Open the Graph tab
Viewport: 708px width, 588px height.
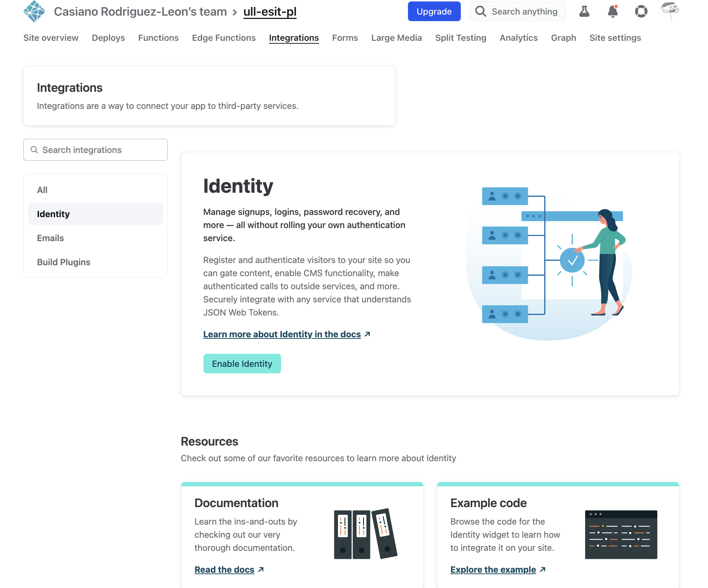pyautogui.click(x=564, y=38)
